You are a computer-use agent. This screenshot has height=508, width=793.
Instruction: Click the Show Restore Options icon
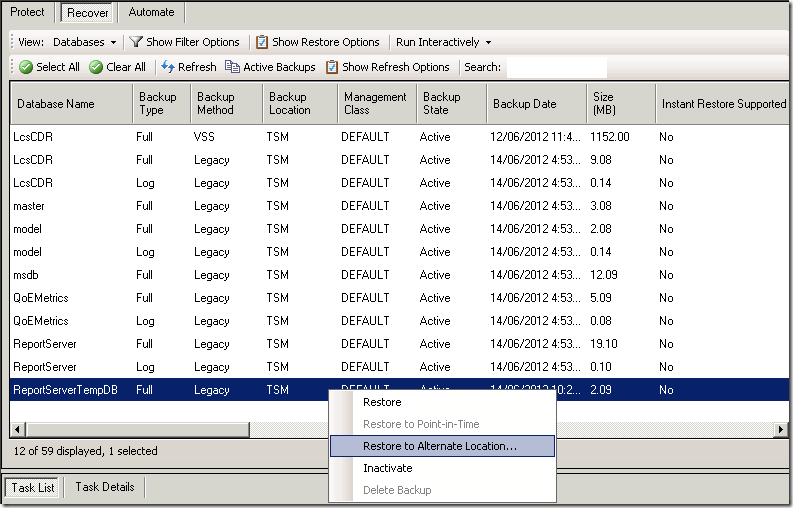pos(262,42)
